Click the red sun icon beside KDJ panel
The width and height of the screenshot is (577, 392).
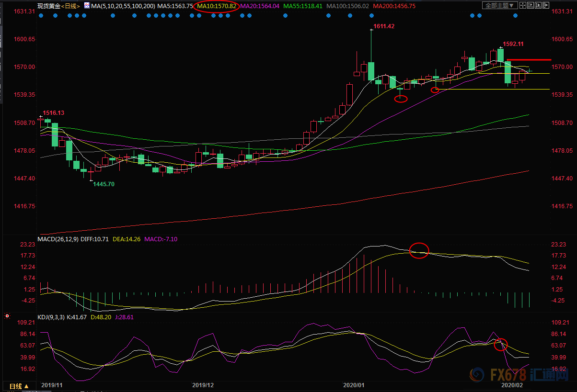pos(7,316)
